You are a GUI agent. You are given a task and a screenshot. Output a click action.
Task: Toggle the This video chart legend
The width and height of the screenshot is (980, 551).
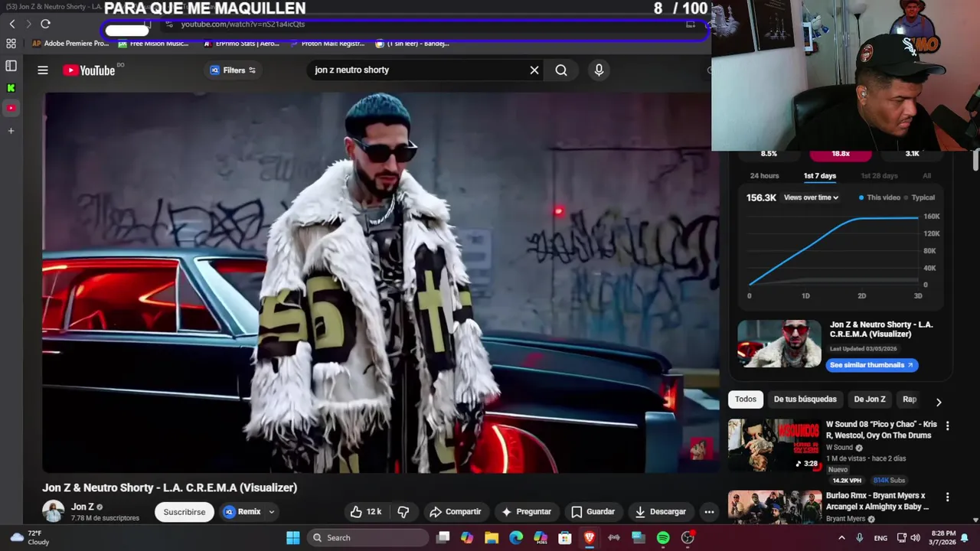pos(880,197)
